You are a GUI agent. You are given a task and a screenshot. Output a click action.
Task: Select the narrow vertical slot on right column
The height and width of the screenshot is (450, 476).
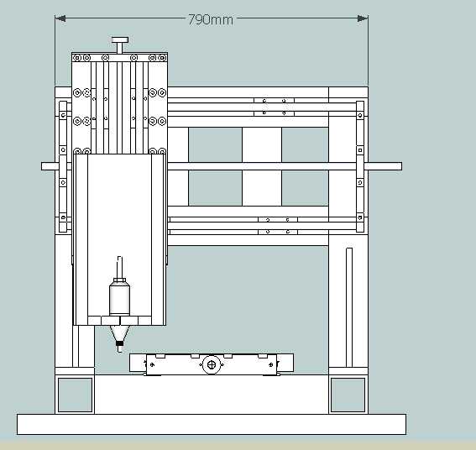[349, 307]
